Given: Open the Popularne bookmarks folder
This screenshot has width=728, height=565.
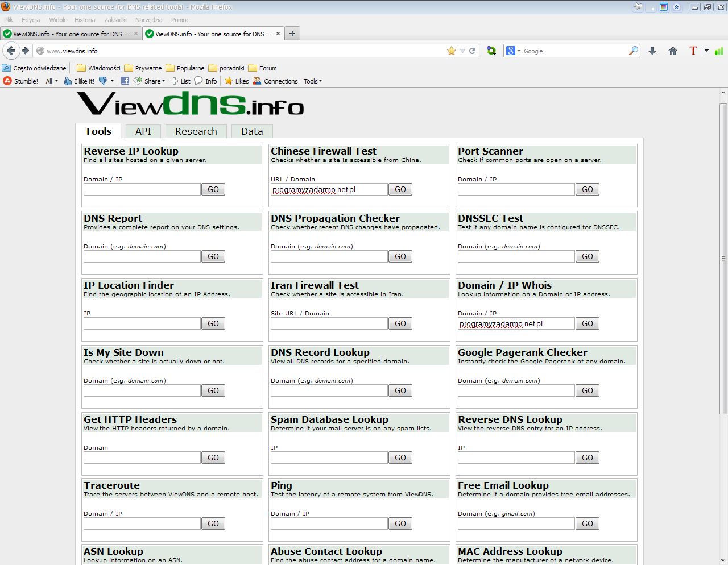Looking at the screenshot, I should [x=185, y=68].
